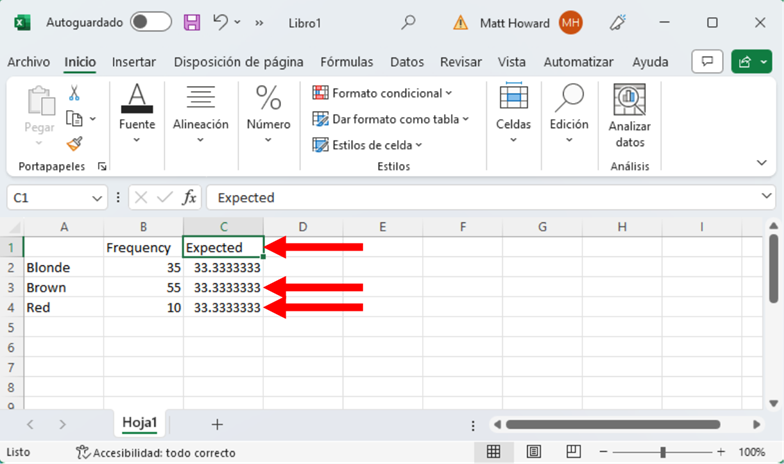Open the Estilos de celda dropdown
Viewport: 784px width, 464px height.
coord(368,145)
